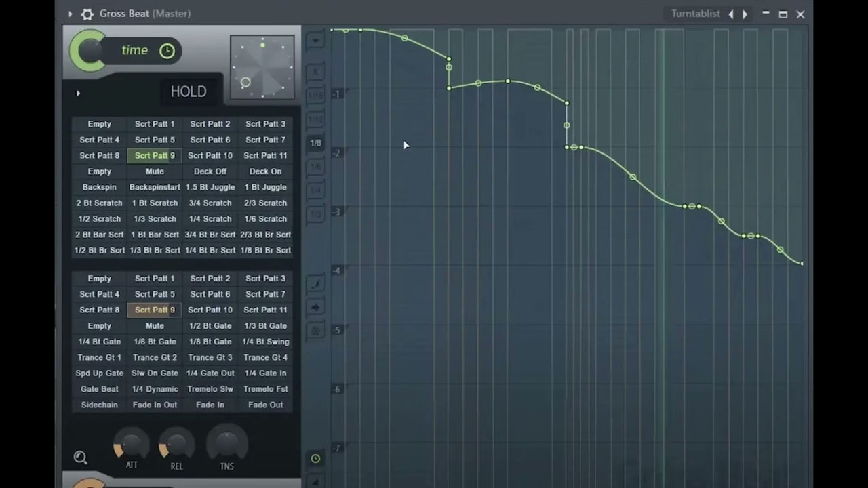Select the 1/4 Bt Gate volume preset
This screenshot has width=868, height=488.
point(100,342)
